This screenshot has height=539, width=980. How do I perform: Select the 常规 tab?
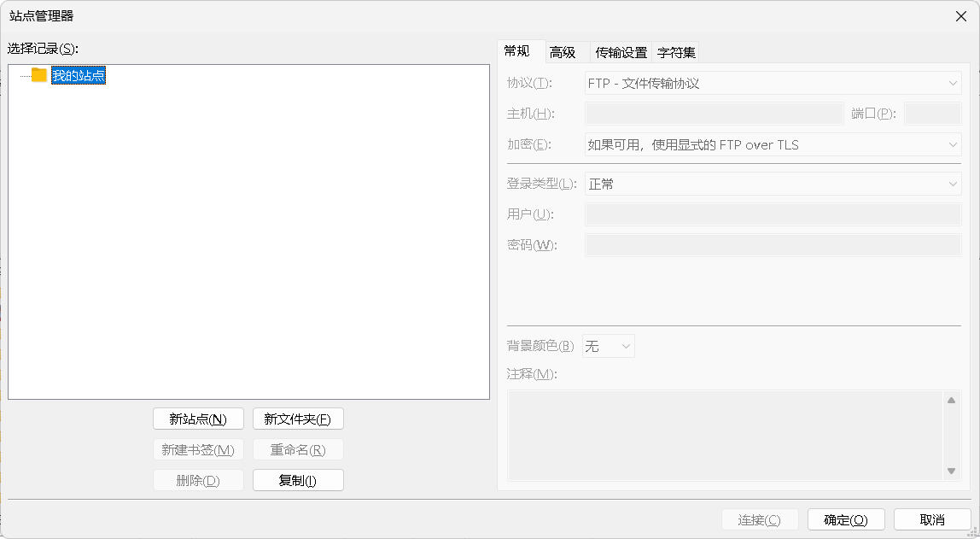click(517, 51)
